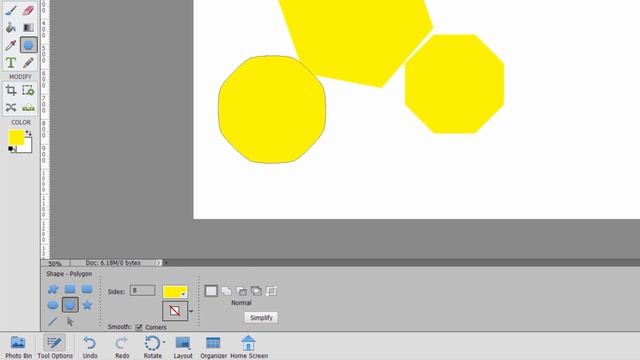The width and height of the screenshot is (640, 360).
Task: Click the MODIFY section heading
Action: [20, 77]
